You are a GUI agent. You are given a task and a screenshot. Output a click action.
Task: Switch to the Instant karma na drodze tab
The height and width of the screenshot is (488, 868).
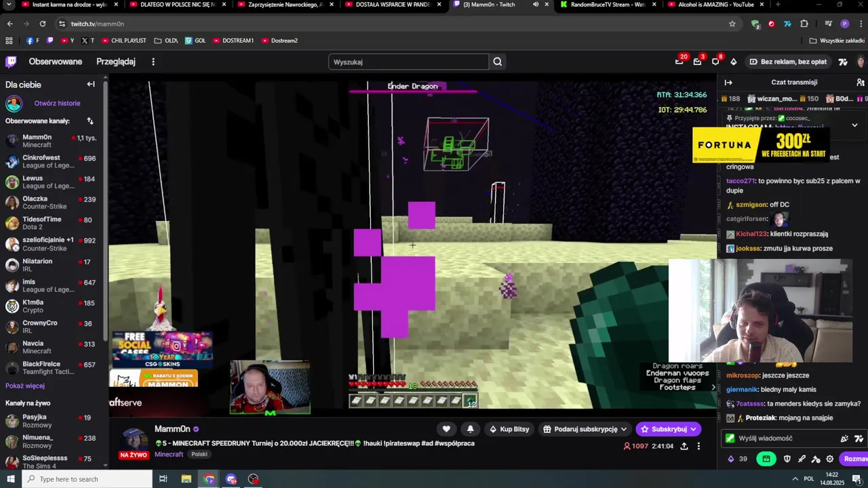click(69, 5)
